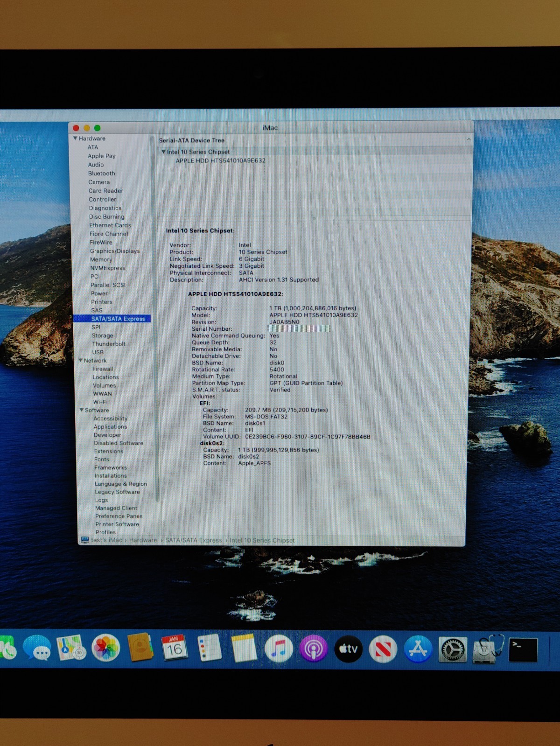560x746 pixels.
Task: Select Thunderbolt in the Hardware list
Action: (x=108, y=344)
